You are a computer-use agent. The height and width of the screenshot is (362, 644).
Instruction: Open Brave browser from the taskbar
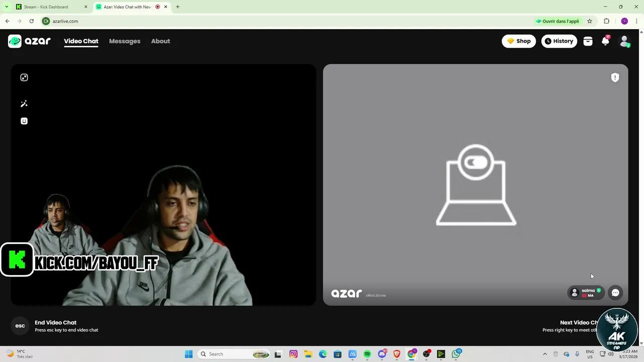click(397, 354)
